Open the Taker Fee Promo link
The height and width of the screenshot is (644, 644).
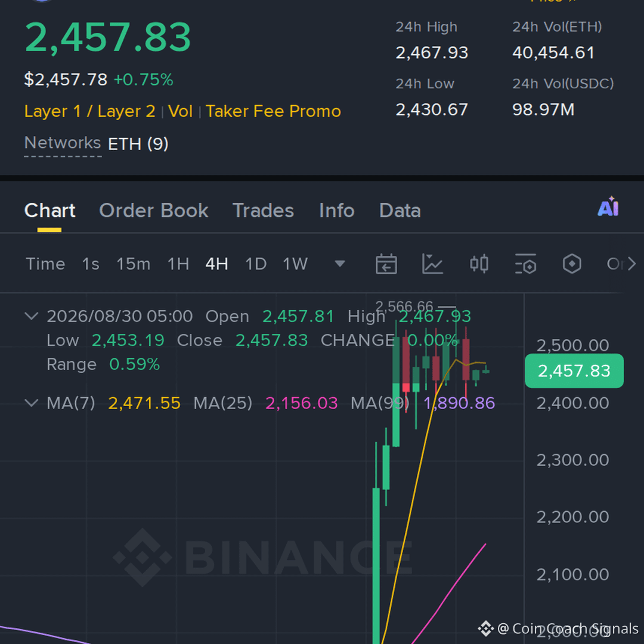(274, 112)
